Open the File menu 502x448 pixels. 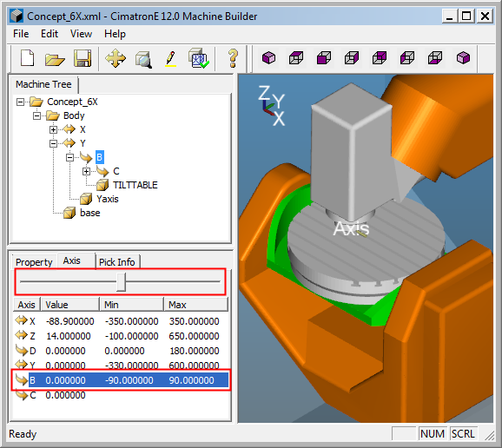click(21, 34)
